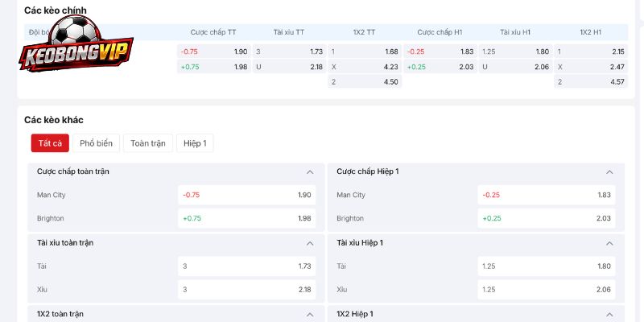Click the Cược chấp TT column header
Screen dimensions: 644x322
point(213,32)
